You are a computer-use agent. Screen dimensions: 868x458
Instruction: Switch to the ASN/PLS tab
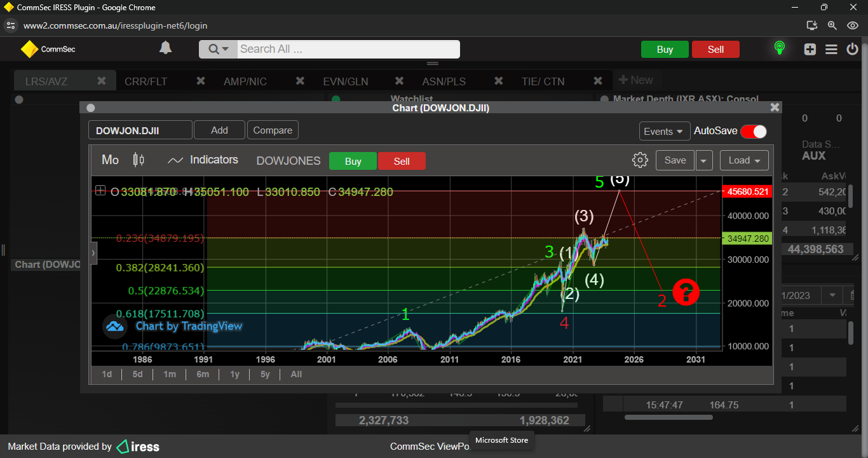pyautogui.click(x=444, y=81)
